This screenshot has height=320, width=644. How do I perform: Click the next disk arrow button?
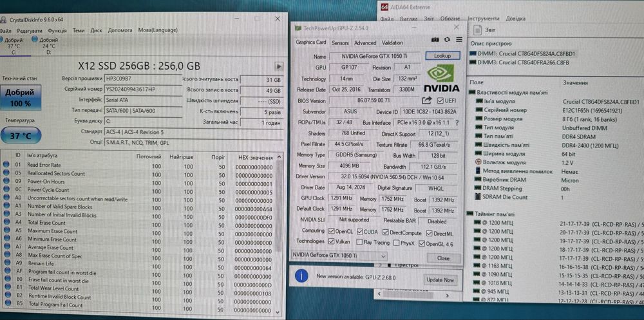pos(279,66)
